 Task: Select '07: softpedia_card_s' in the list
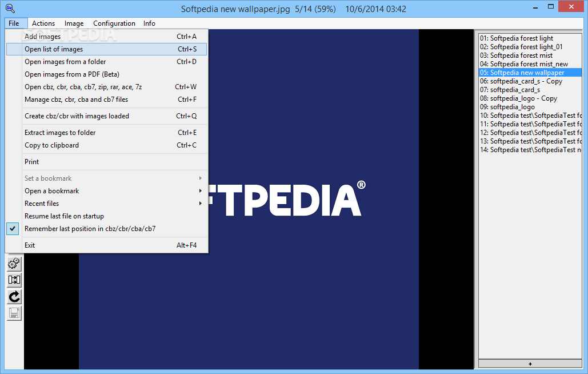(x=530, y=90)
